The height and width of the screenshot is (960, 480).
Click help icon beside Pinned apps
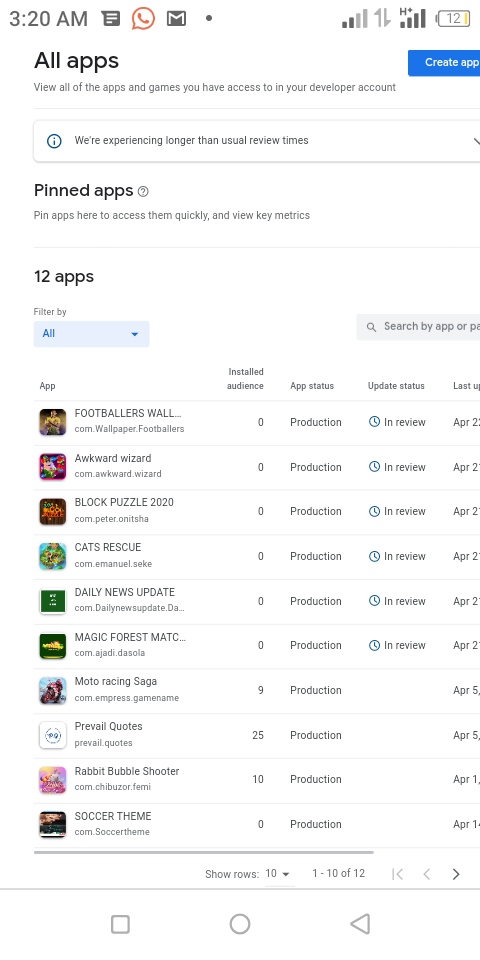[143, 192]
